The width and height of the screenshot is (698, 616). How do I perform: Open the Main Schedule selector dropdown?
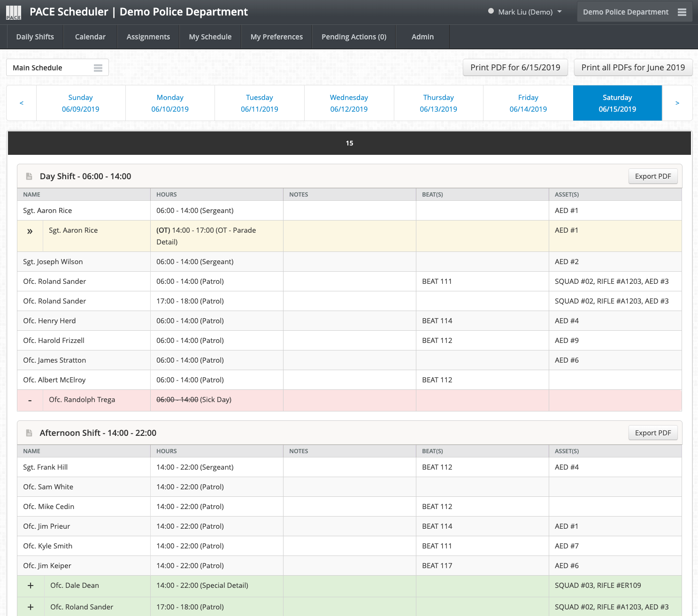[x=57, y=68]
